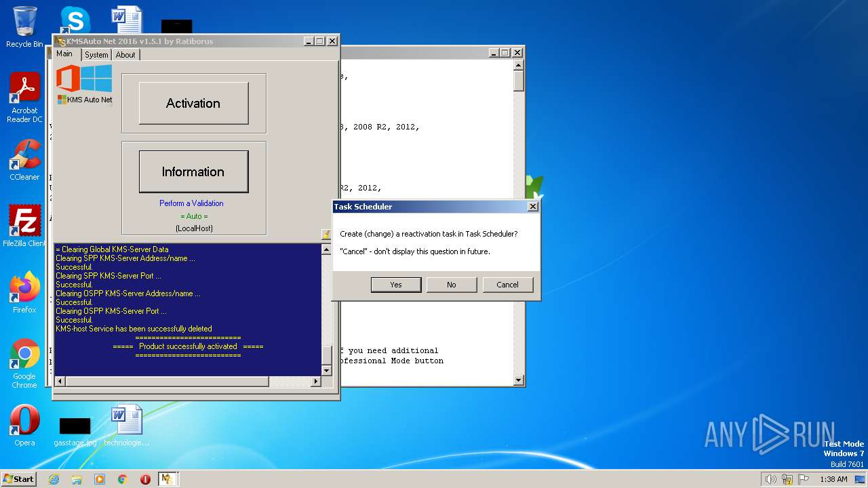The width and height of the screenshot is (868, 488).
Task: Select the gasstage.jpg file
Action: 75,431
